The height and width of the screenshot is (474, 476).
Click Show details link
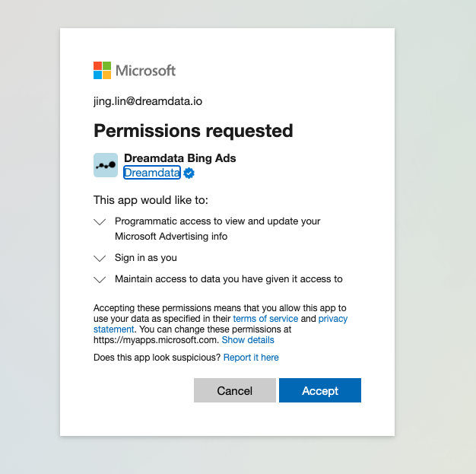(x=248, y=339)
